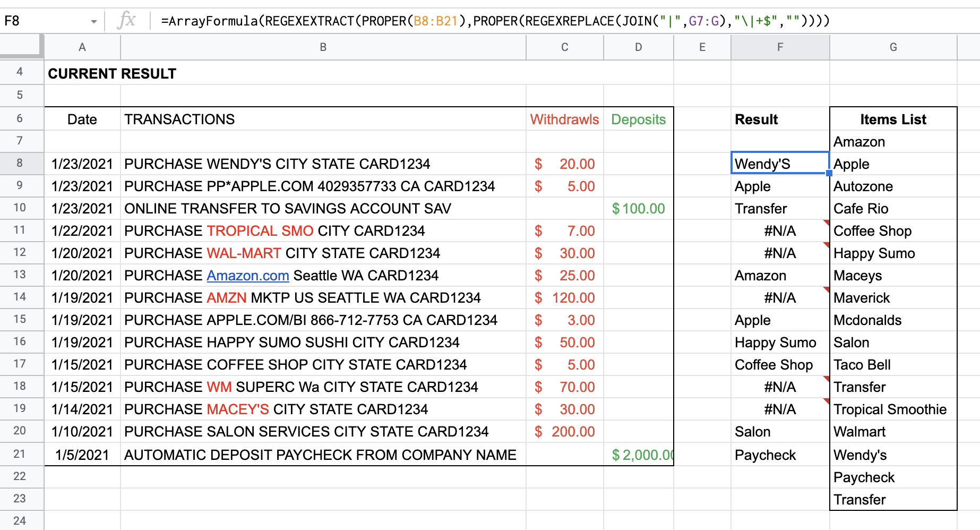
Task: Select column A header
Action: point(82,47)
